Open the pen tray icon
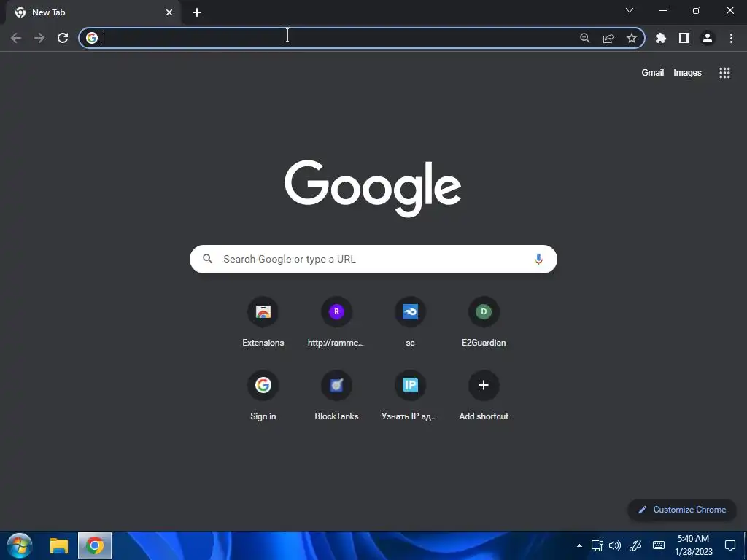 (x=635, y=545)
